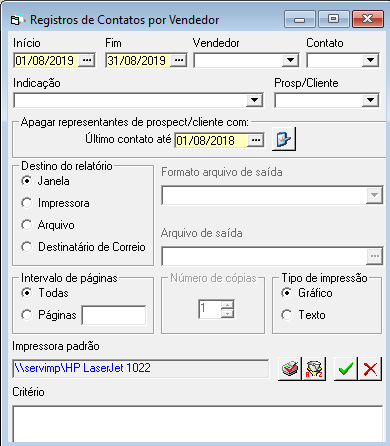Image resolution: width=390 pixels, height=446 pixels.
Task: Click the A-Z sort order icon
Action: click(314, 368)
